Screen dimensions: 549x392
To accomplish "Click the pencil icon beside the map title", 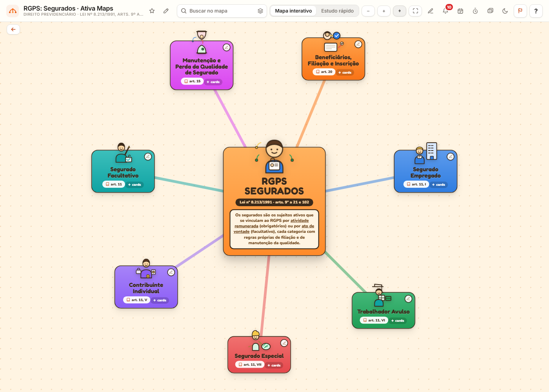I will pos(166,11).
